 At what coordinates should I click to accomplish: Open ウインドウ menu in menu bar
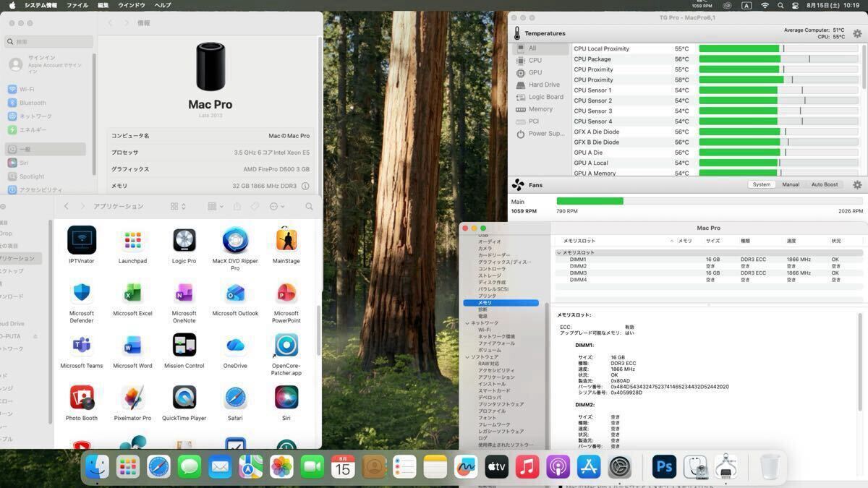click(x=132, y=5)
